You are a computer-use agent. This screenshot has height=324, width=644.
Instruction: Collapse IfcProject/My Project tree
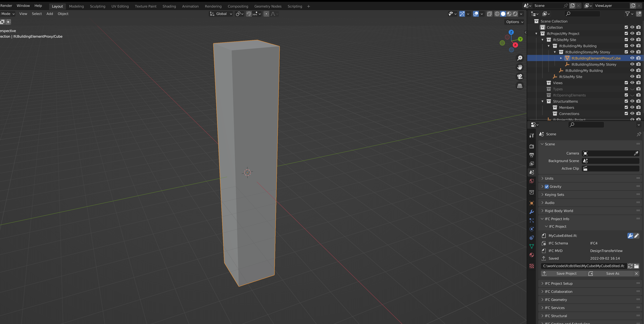click(536, 33)
